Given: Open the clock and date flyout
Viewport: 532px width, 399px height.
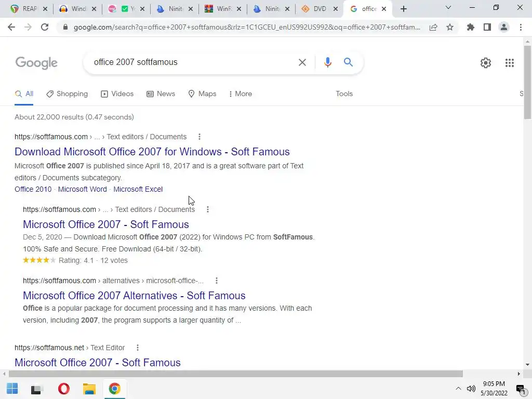Looking at the screenshot, I should point(494,389).
